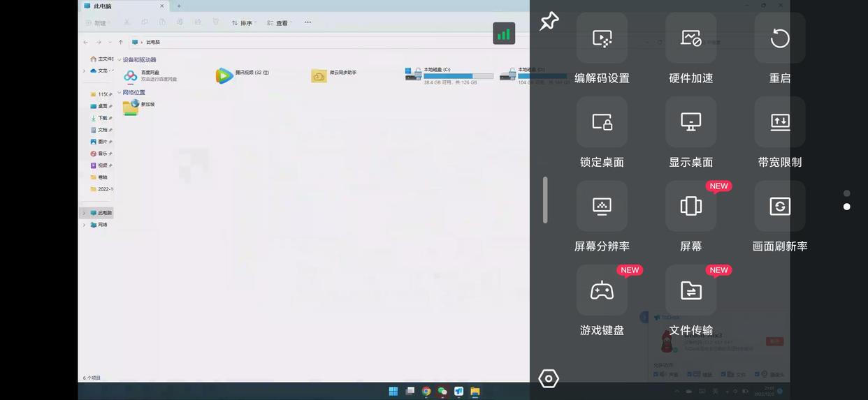Open recent locations dropdown arrow
The height and width of the screenshot is (400, 868).
coord(110,42)
